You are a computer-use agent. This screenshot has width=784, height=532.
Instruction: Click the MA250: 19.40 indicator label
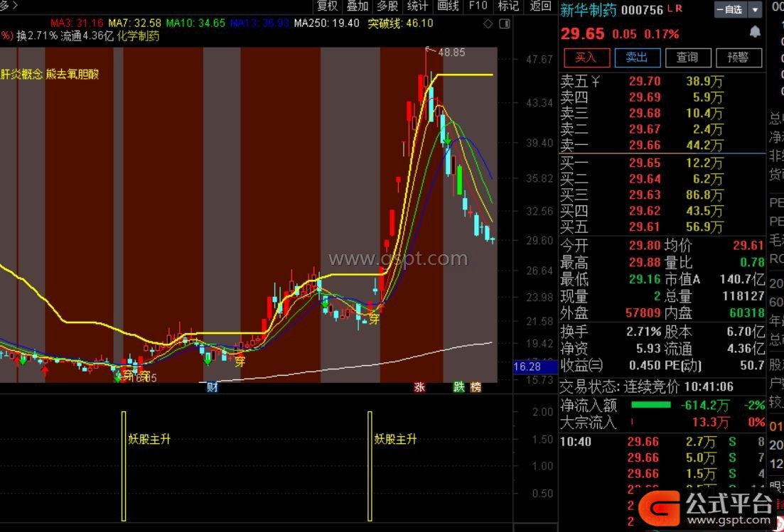(327, 23)
